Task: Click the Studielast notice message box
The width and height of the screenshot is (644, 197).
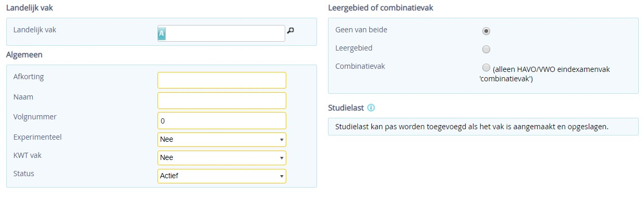Action: click(x=483, y=127)
